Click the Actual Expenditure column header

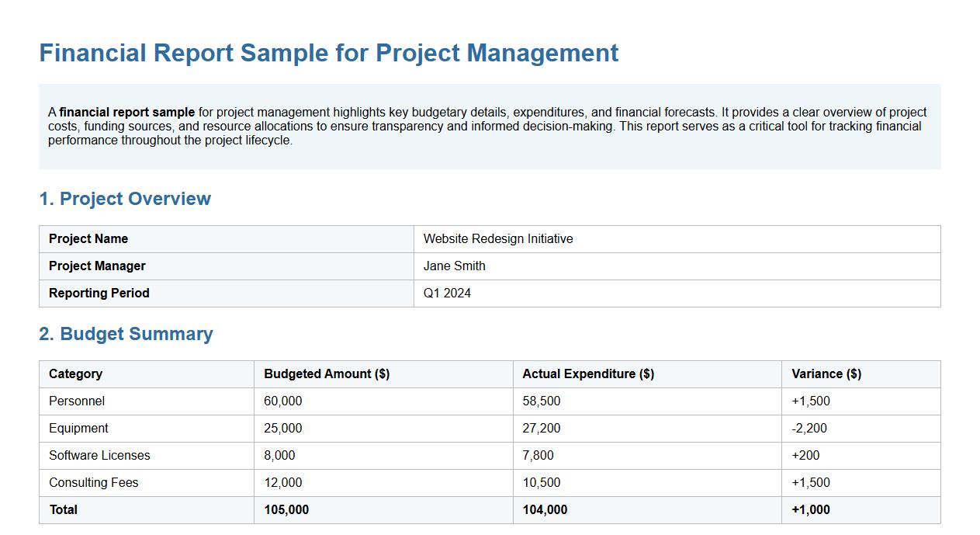[x=587, y=373]
